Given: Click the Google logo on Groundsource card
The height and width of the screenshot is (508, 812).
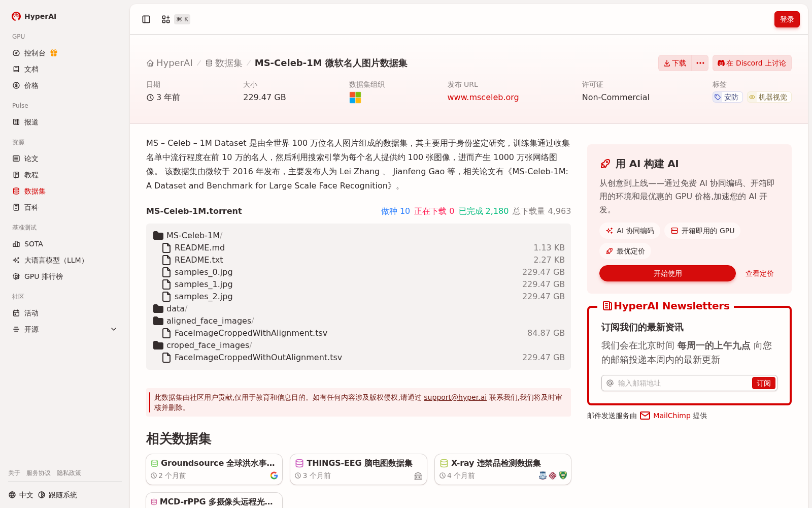Looking at the screenshot, I should click(x=274, y=475).
